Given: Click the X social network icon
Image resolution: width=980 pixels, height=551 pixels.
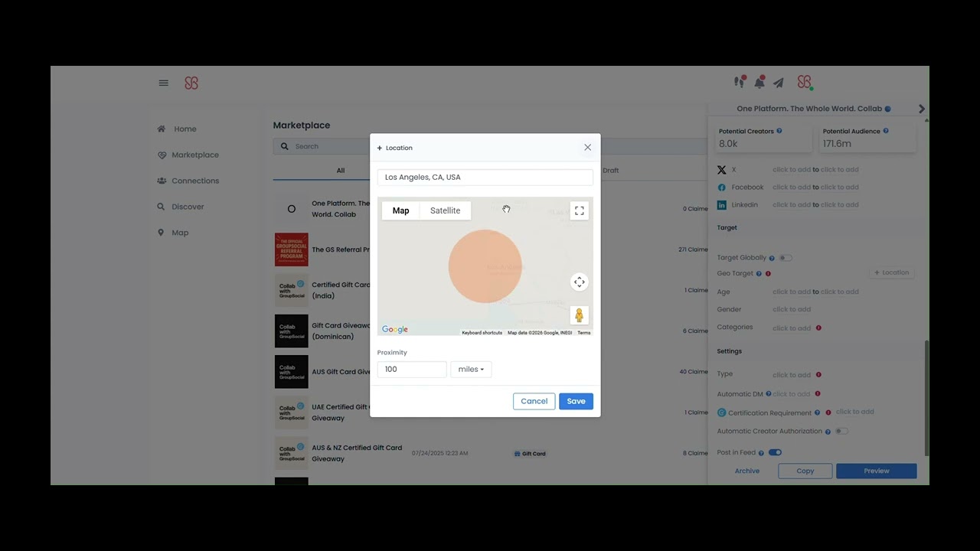Looking at the screenshot, I should click(x=721, y=170).
